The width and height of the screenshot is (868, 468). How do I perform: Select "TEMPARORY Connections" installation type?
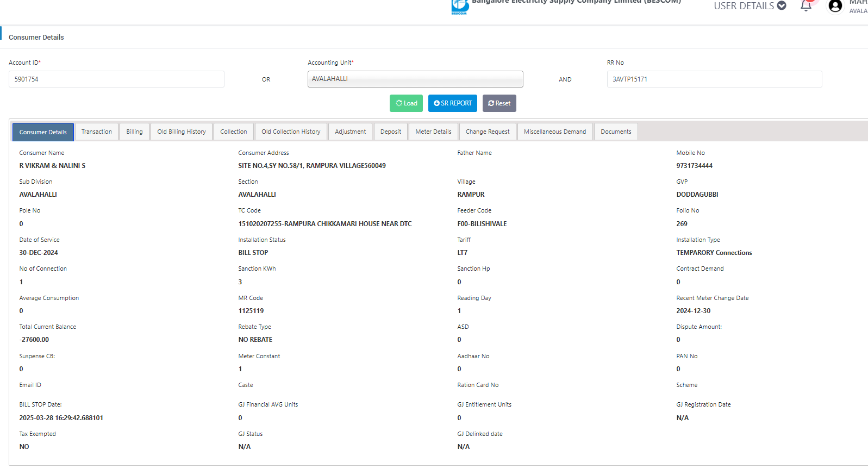coord(714,253)
